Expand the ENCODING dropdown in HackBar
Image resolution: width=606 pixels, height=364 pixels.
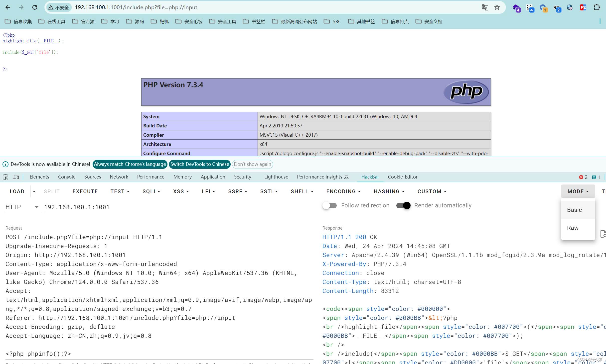343,191
